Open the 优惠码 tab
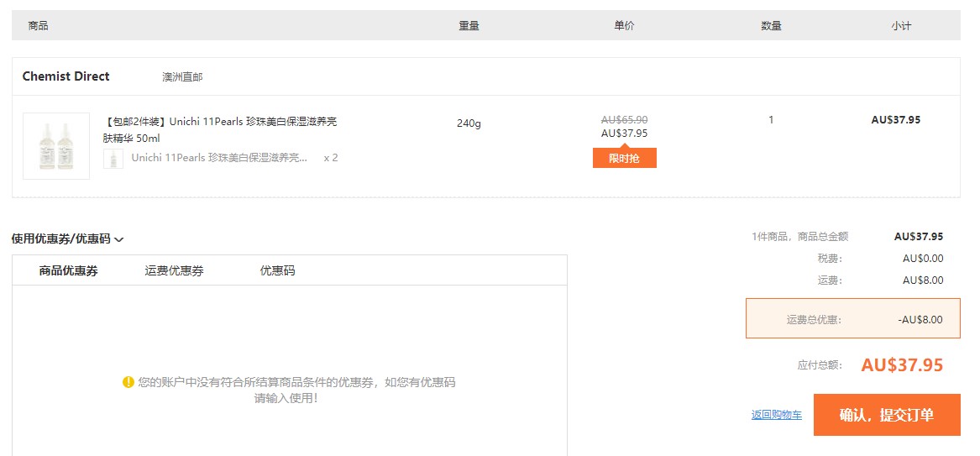 coord(277,270)
